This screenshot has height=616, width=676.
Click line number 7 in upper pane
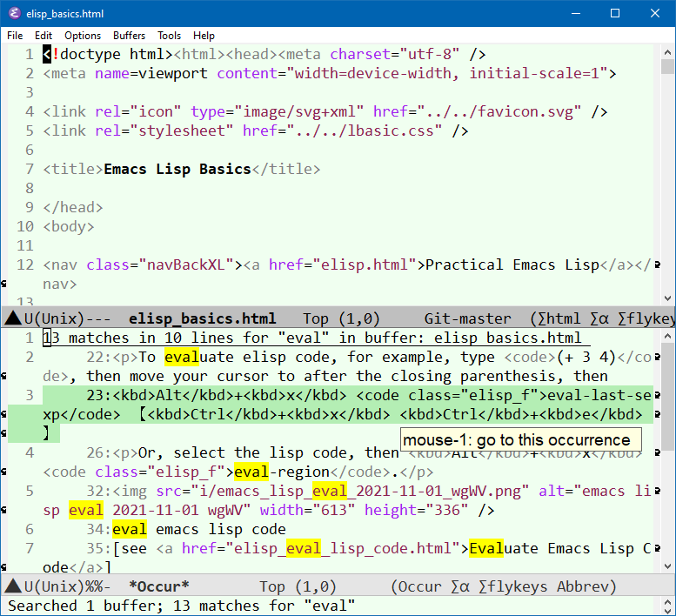pyautogui.click(x=30, y=169)
